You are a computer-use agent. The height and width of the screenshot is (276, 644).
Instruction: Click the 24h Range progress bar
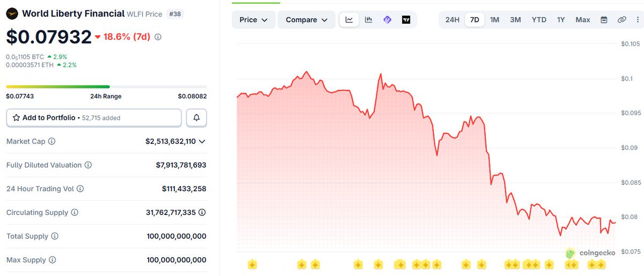pos(106,86)
